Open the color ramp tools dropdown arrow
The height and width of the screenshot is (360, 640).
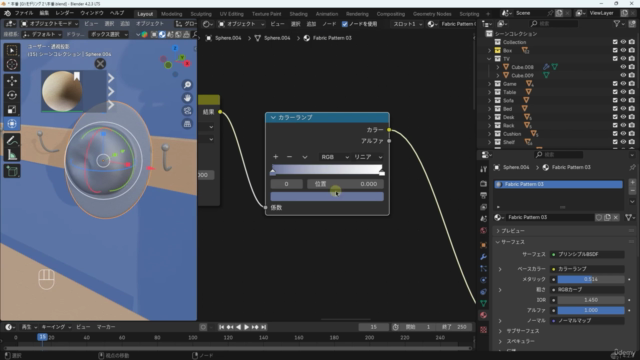coord(304,157)
